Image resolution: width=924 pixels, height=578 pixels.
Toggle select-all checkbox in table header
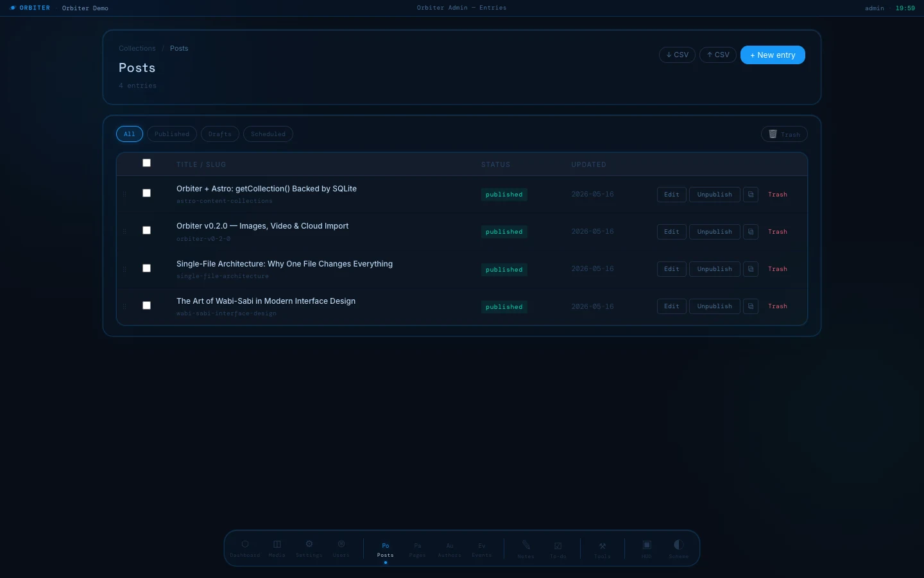click(x=146, y=163)
